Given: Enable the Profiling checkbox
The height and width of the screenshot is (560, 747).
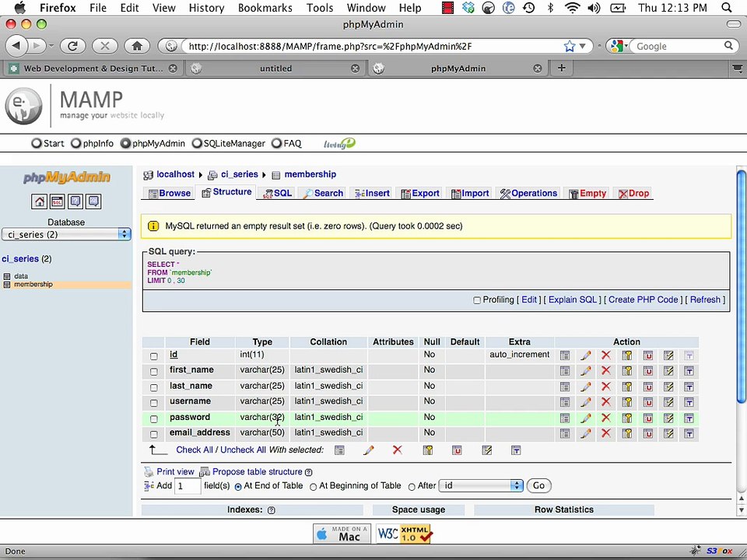Looking at the screenshot, I should [x=477, y=300].
